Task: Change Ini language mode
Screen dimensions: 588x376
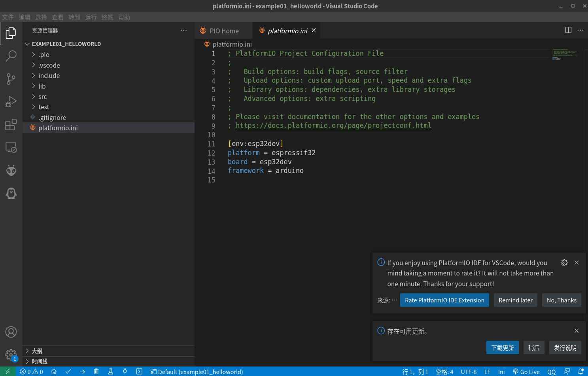Action: 501,372
